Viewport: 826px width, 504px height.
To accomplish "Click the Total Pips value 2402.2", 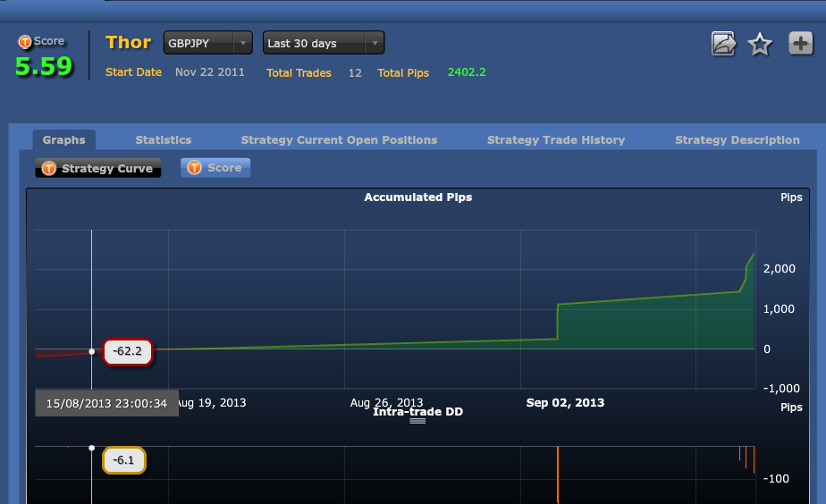I will pyautogui.click(x=467, y=72).
